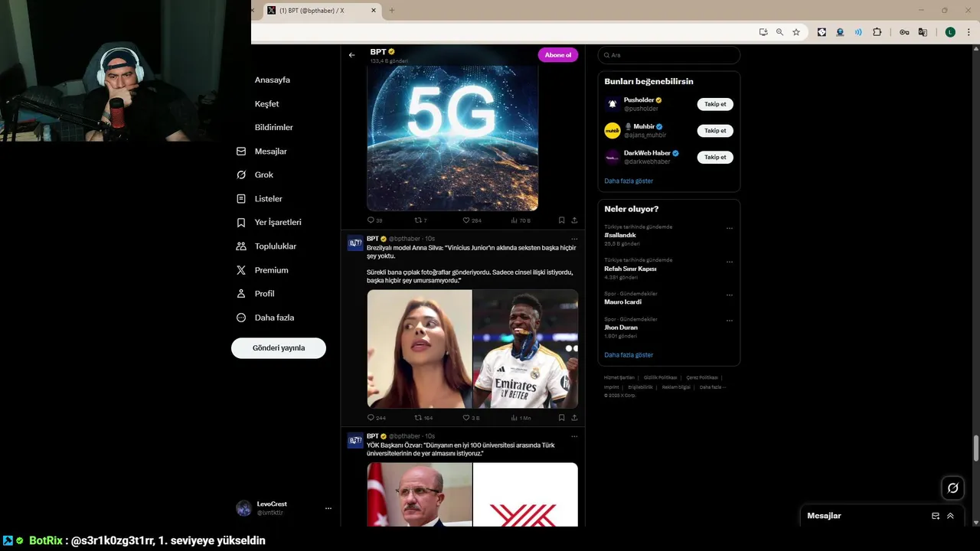Click the Gönderi yayınla button
The height and width of the screenshot is (551, 980).
click(279, 348)
